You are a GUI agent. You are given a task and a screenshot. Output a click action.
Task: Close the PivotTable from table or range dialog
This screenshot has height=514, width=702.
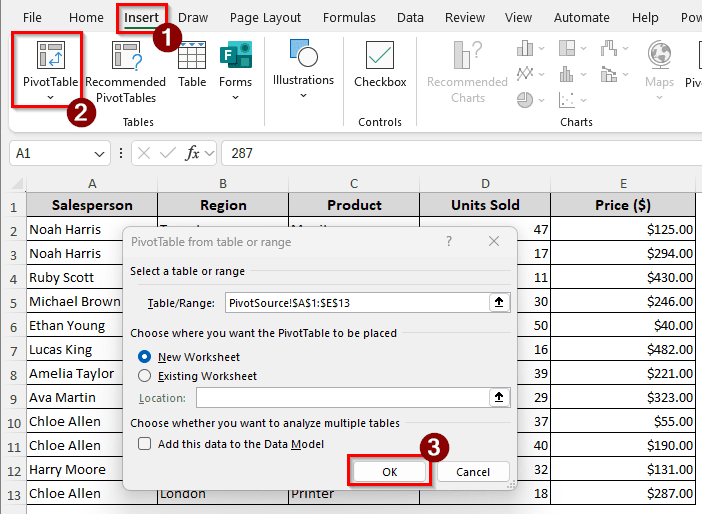(494, 241)
